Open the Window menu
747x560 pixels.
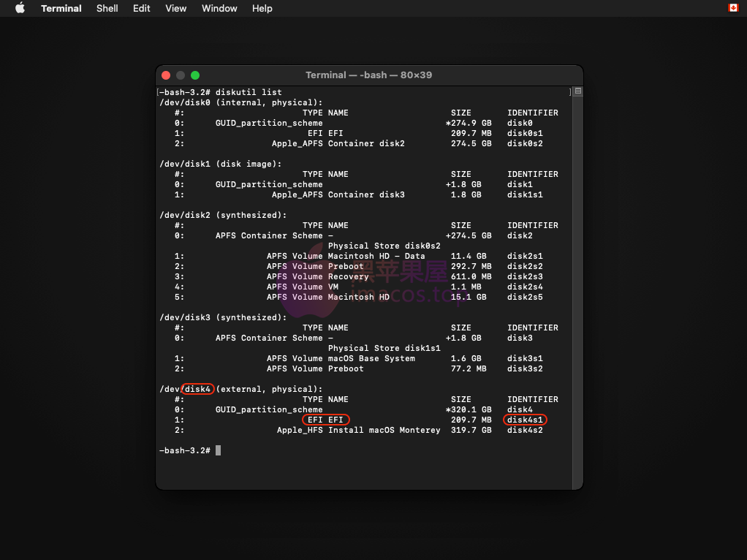click(219, 8)
